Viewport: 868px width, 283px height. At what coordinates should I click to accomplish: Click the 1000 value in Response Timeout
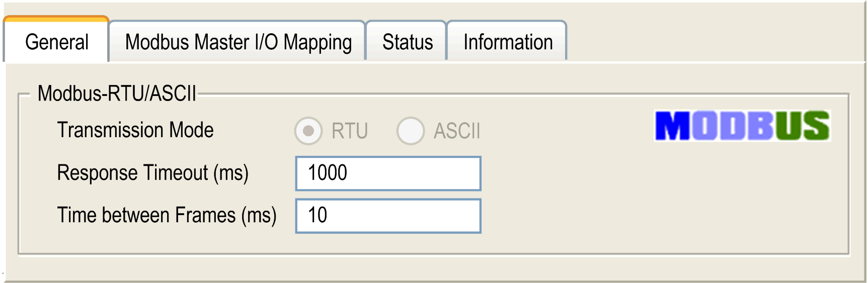pyautogui.click(x=328, y=173)
